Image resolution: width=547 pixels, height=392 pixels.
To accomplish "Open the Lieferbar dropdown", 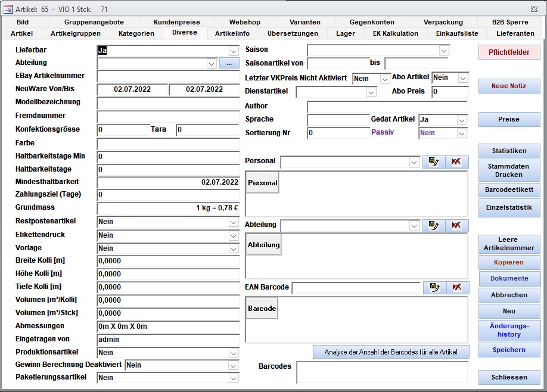I will tap(234, 51).
